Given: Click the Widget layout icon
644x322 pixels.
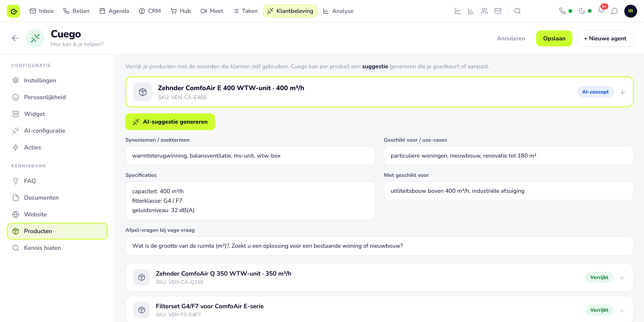Looking at the screenshot, I should pyautogui.click(x=16, y=114).
